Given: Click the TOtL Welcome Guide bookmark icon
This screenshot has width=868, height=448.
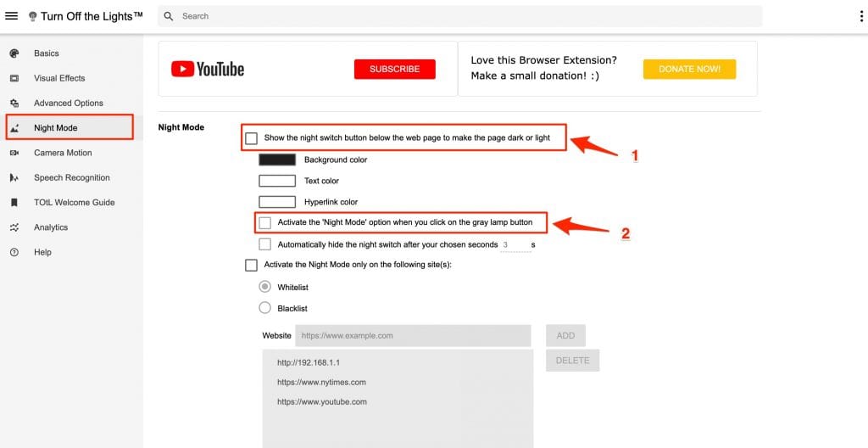Looking at the screenshot, I should [14, 203].
